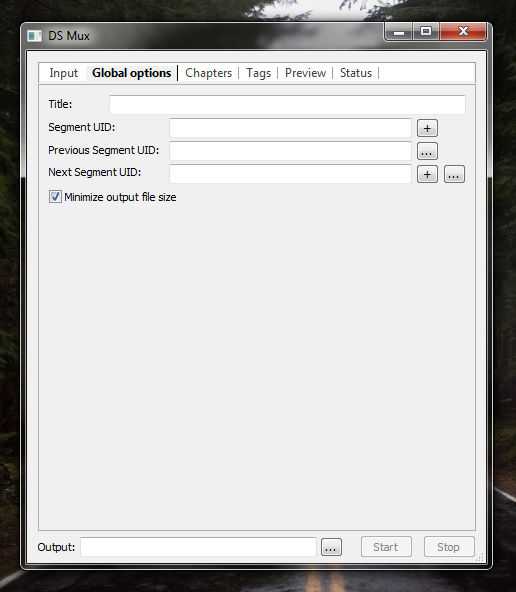516x592 pixels.
Task: Open the Output file browse button
Action: pyautogui.click(x=331, y=547)
